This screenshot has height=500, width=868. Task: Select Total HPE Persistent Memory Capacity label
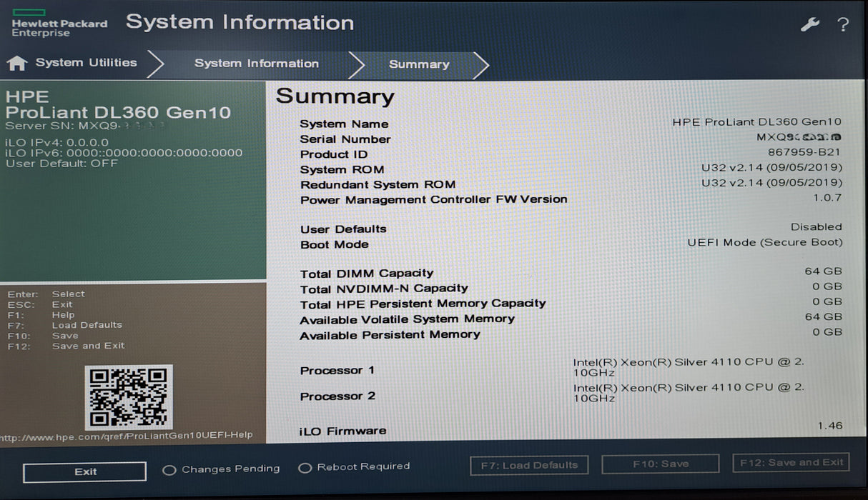[x=423, y=304]
